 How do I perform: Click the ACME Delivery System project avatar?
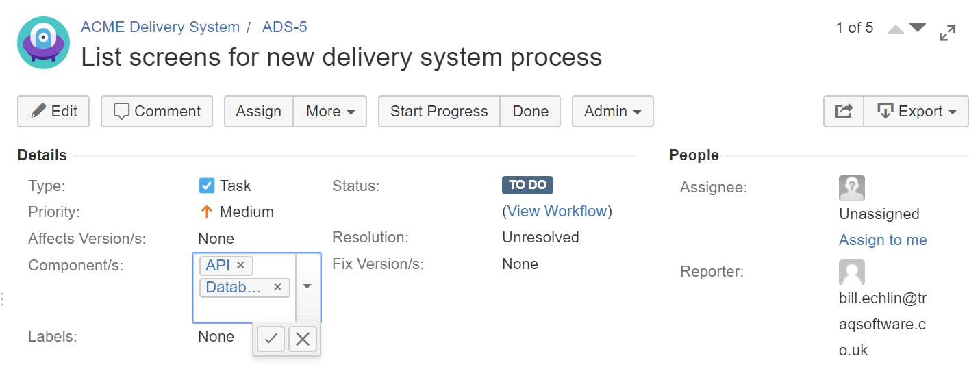click(x=43, y=42)
